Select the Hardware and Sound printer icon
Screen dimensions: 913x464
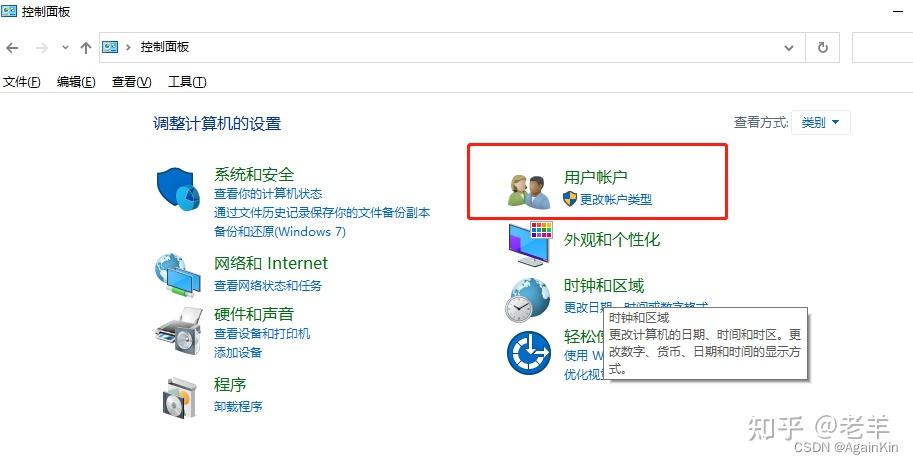[x=178, y=328]
